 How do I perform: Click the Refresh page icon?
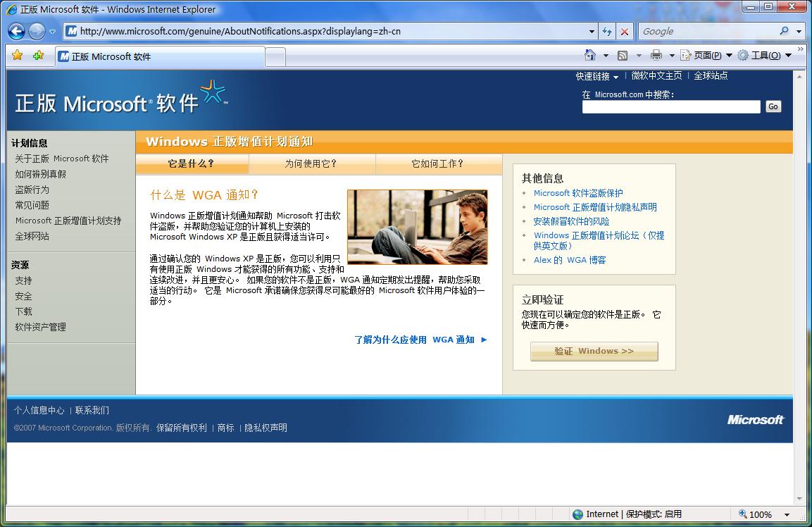[x=607, y=32]
